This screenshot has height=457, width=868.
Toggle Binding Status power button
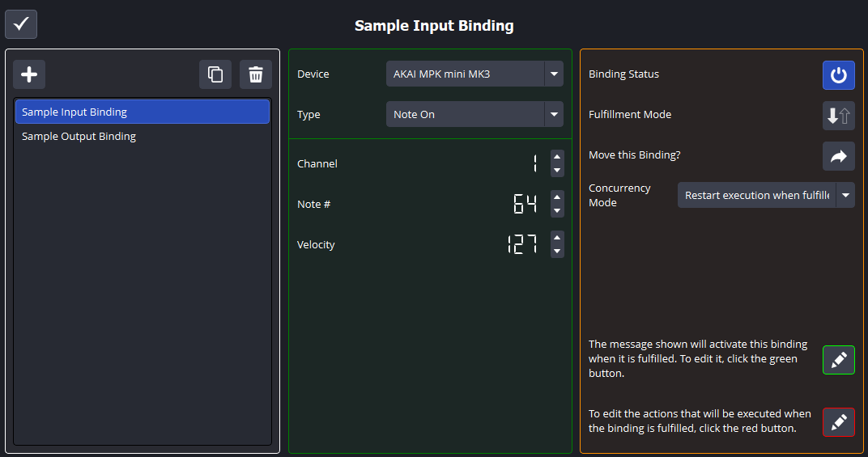(838, 75)
